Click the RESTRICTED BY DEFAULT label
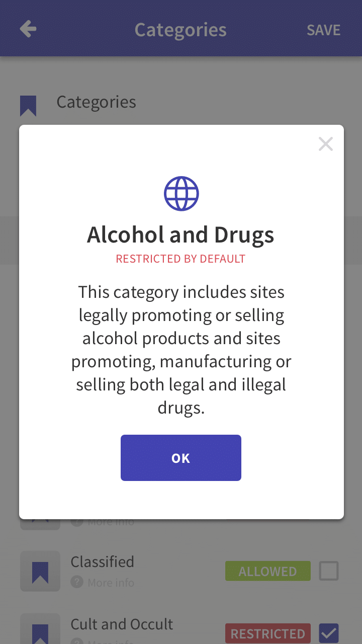 [181, 259]
